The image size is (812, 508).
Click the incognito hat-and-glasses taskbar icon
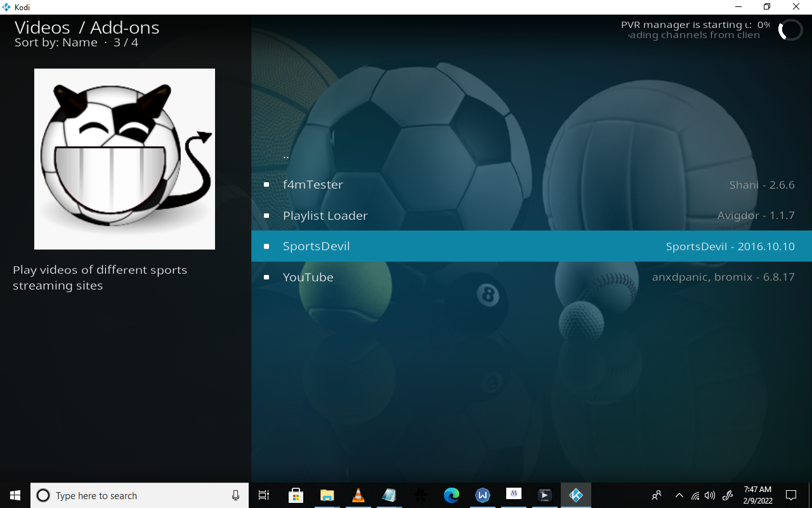(x=420, y=495)
